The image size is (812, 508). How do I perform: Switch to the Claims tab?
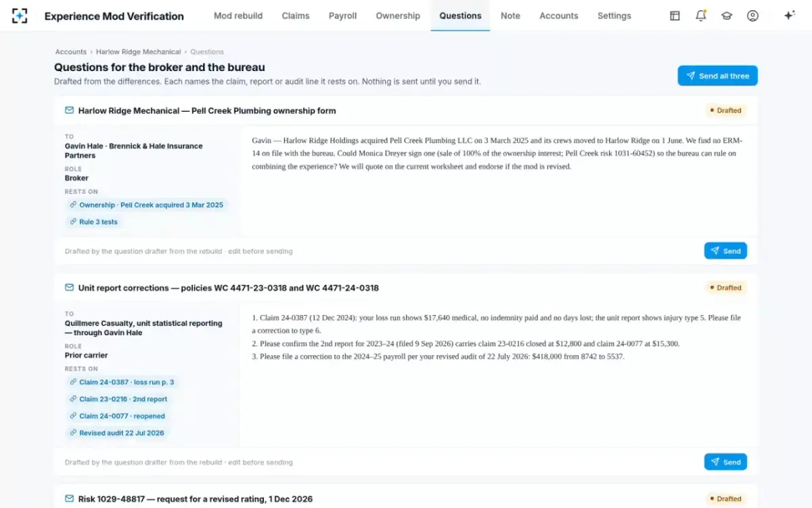click(x=296, y=16)
